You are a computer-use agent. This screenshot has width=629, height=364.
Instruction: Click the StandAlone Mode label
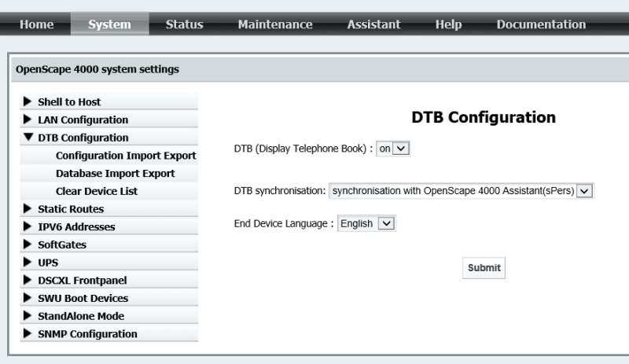coord(81,316)
